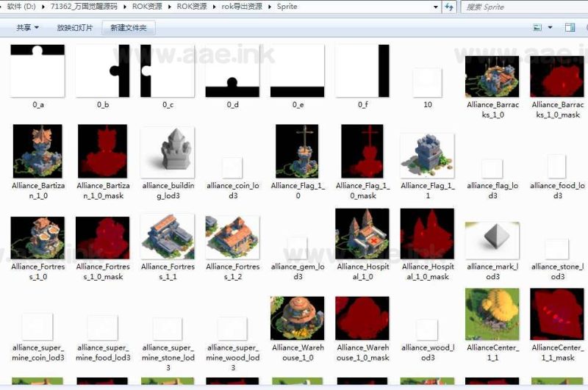
Task: Select Alliance_Hospital_1_0 building thumbnail
Action: (x=362, y=234)
